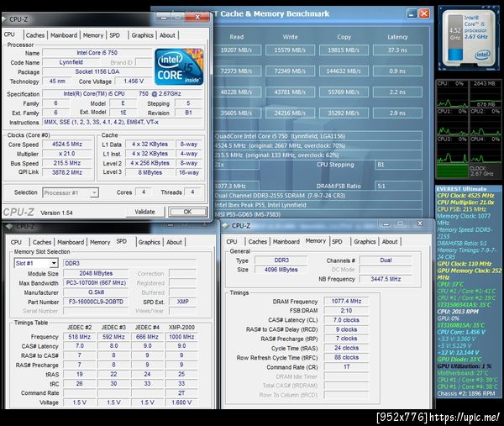Click EVEREST GPU Clock: 110 MHz line
The height and width of the screenshot is (426, 504).
(465, 264)
